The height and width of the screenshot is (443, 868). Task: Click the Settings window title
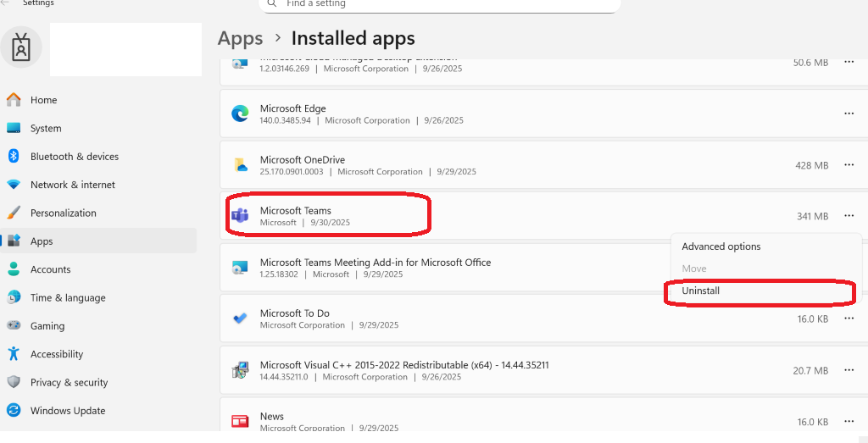(38, 3)
